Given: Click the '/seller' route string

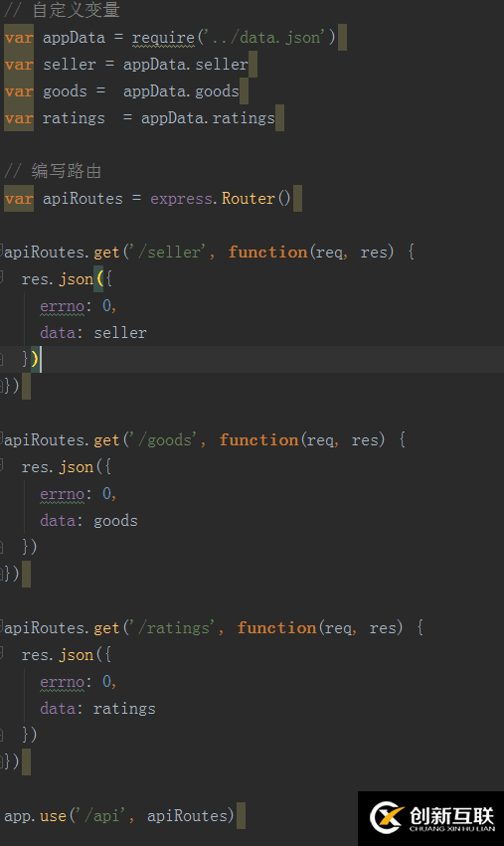Looking at the screenshot, I should pyautogui.click(x=169, y=252).
